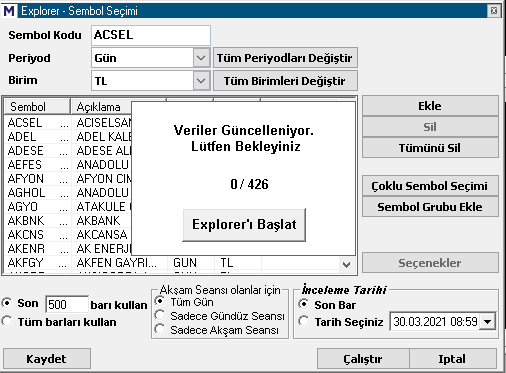Viewport: 506px width, 373px height.
Task: Open Çoklu Sembol Seçimi
Action: (430, 186)
